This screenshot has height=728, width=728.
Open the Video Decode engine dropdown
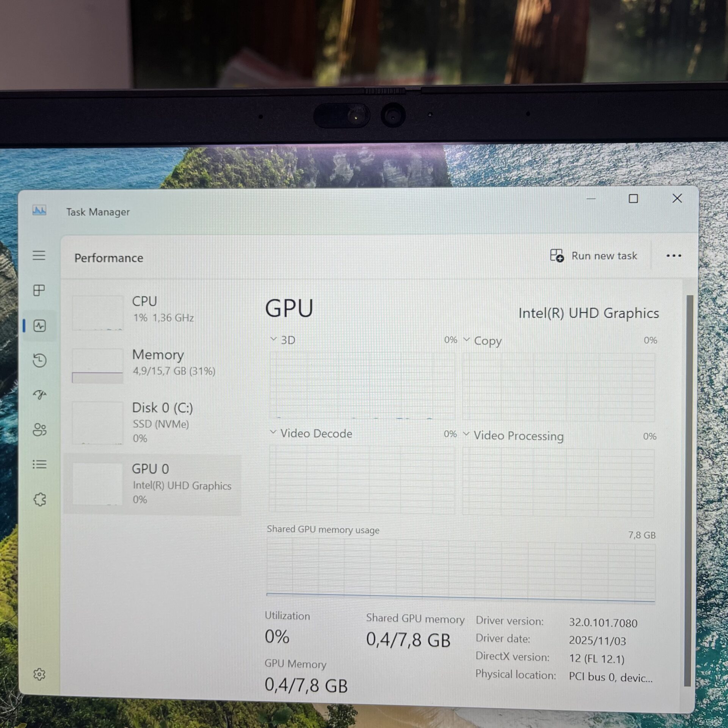pos(311,433)
